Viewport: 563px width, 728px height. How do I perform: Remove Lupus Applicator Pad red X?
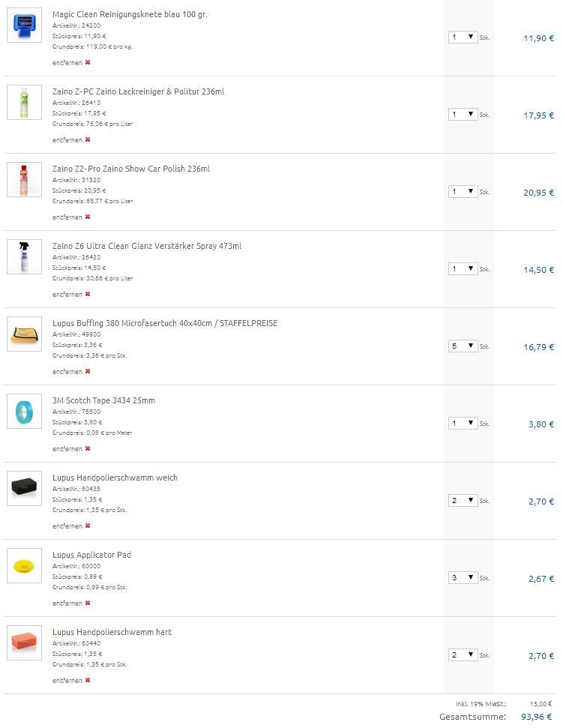coord(88,604)
